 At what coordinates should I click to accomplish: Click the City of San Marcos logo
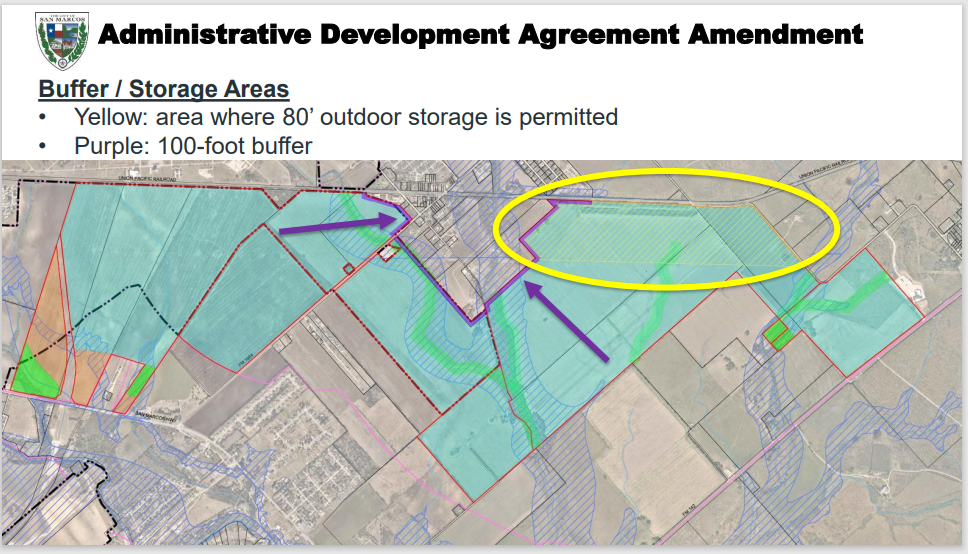click(x=61, y=40)
